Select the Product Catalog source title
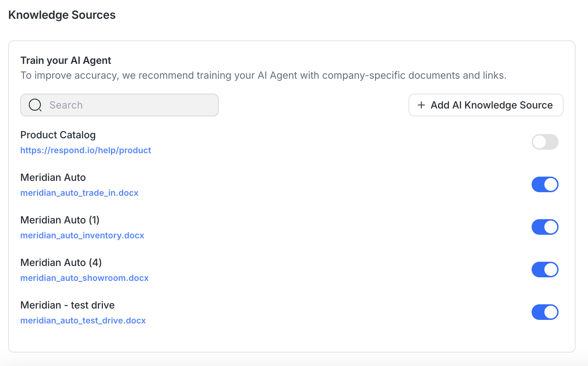The image size is (588, 366). pos(58,135)
